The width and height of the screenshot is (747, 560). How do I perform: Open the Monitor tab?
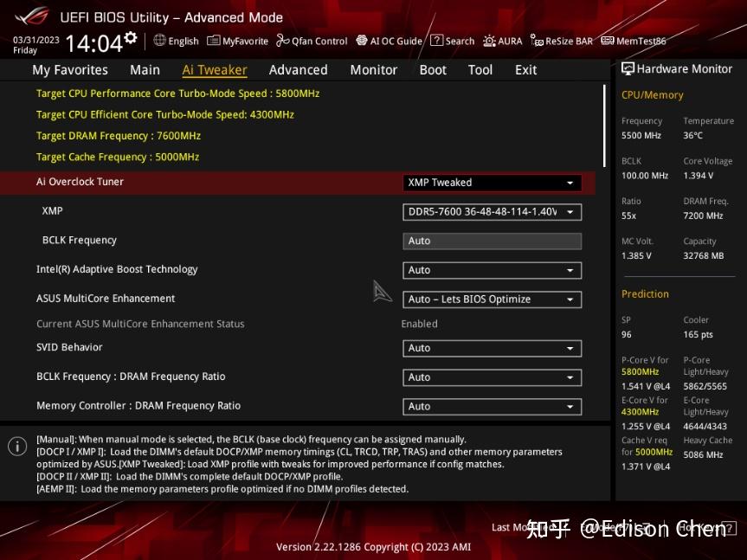373,70
